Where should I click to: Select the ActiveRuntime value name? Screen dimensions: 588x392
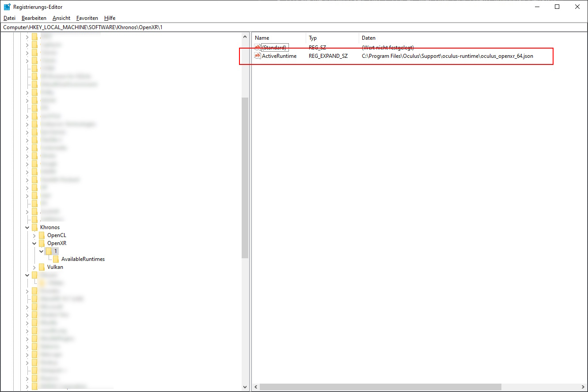tap(279, 56)
